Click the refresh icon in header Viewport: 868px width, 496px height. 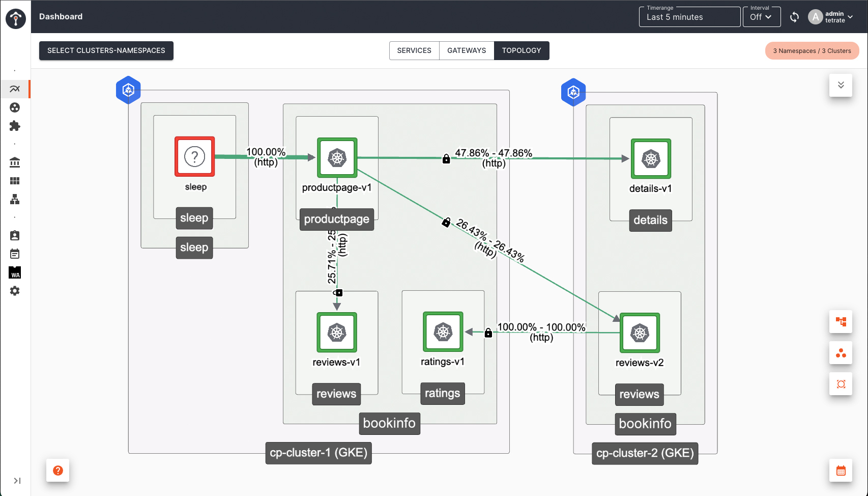[x=794, y=17]
